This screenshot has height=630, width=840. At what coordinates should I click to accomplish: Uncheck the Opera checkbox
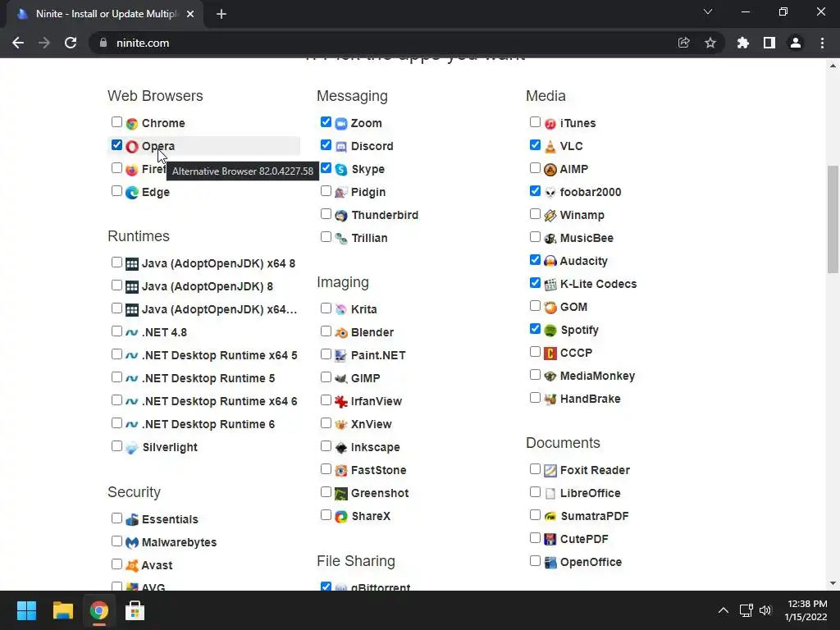(116, 144)
